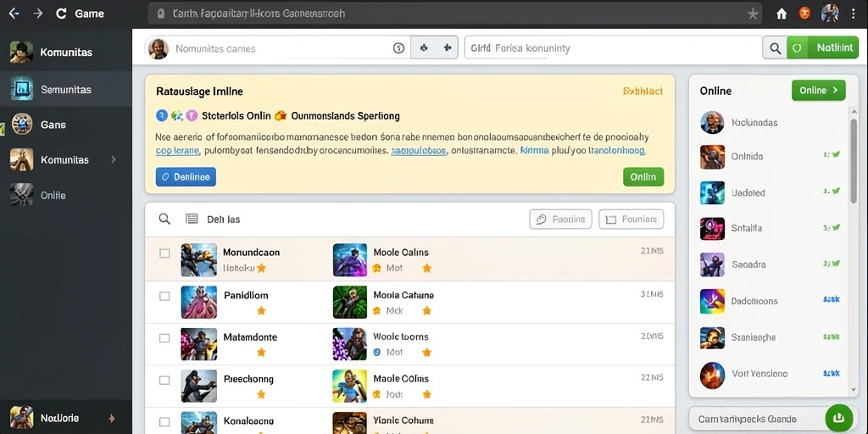This screenshot has height=434, width=868.
Task: Click the bookmark star in address bar
Action: coord(753,14)
